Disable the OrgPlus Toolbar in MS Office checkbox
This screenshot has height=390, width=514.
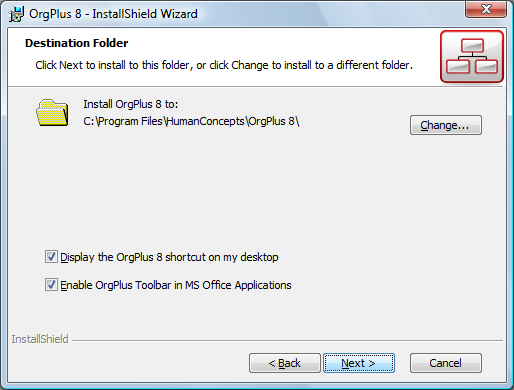[x=51, y=285]
